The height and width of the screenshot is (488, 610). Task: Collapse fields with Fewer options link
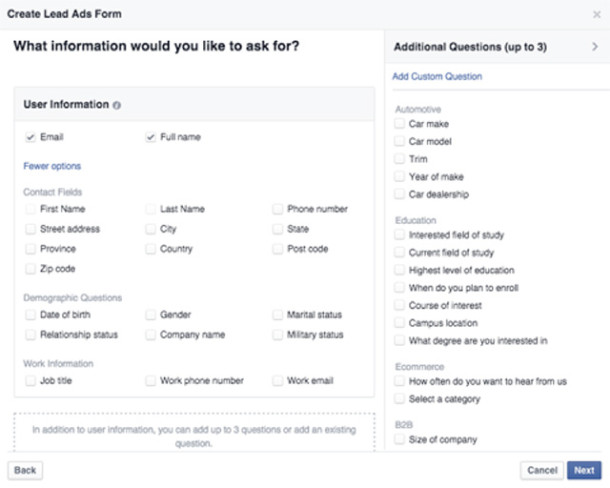coord(52,166)
